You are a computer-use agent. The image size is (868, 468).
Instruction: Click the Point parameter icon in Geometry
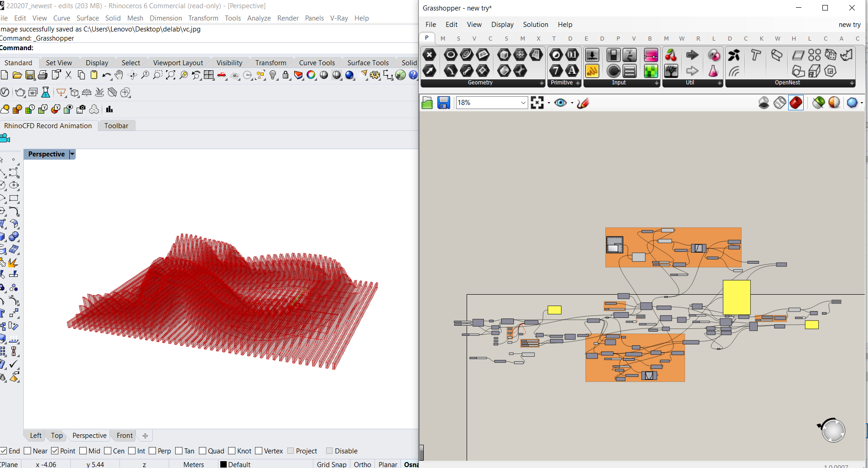tap(429, 55)
